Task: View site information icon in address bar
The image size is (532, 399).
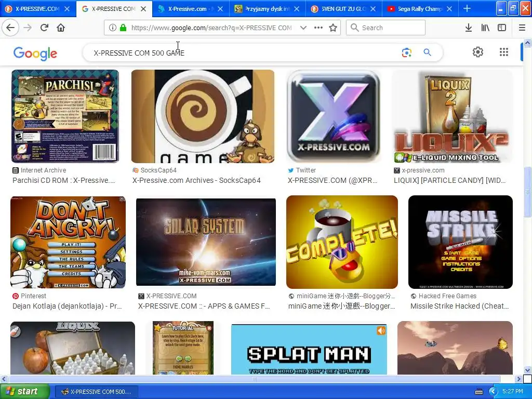Action: [x=113, y=28]
